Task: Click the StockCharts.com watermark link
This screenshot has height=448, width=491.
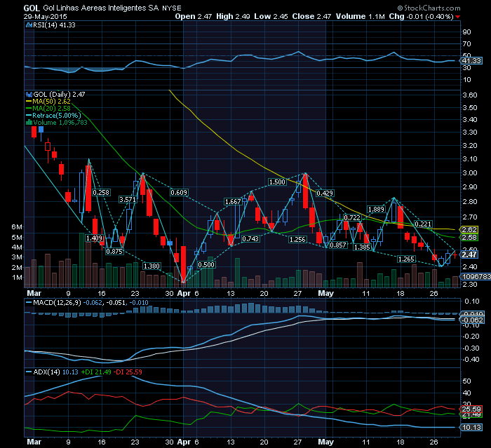Action: [429, 8]
